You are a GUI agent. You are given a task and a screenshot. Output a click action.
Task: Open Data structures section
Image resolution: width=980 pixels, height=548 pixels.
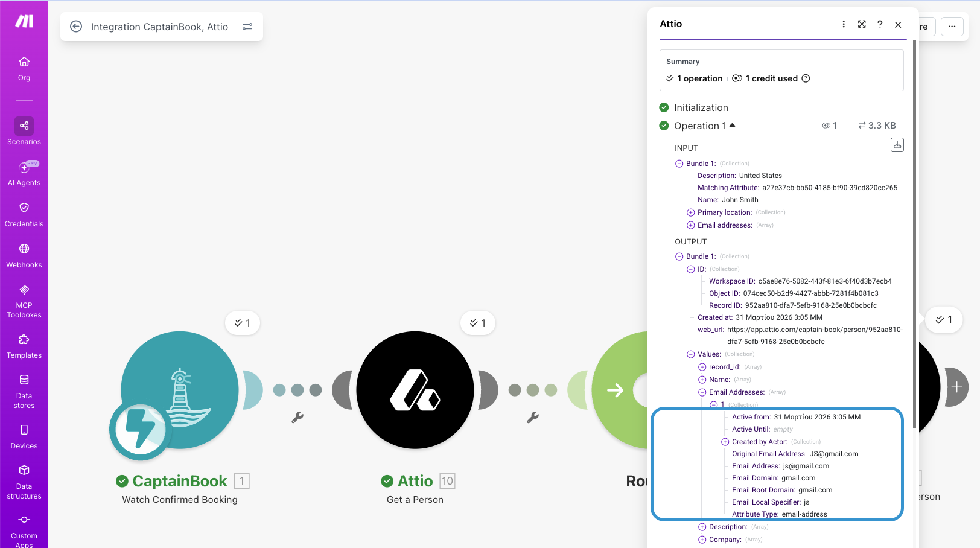pyautogui.click(x=24, y=482)
